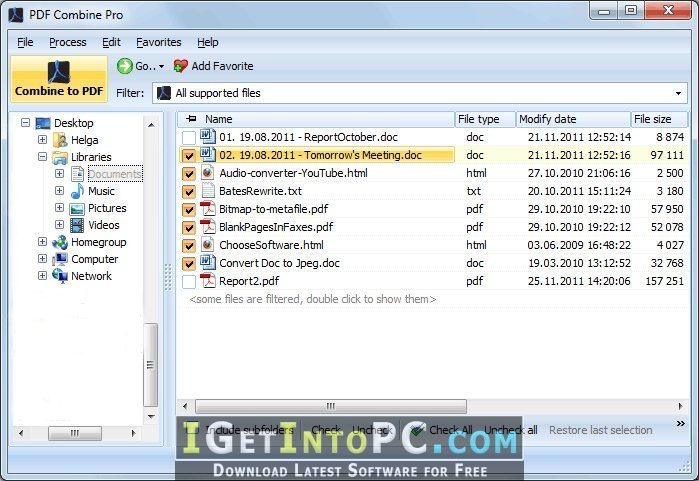
Task: Click the Desktop icon in tree
Action: (43, 123)
